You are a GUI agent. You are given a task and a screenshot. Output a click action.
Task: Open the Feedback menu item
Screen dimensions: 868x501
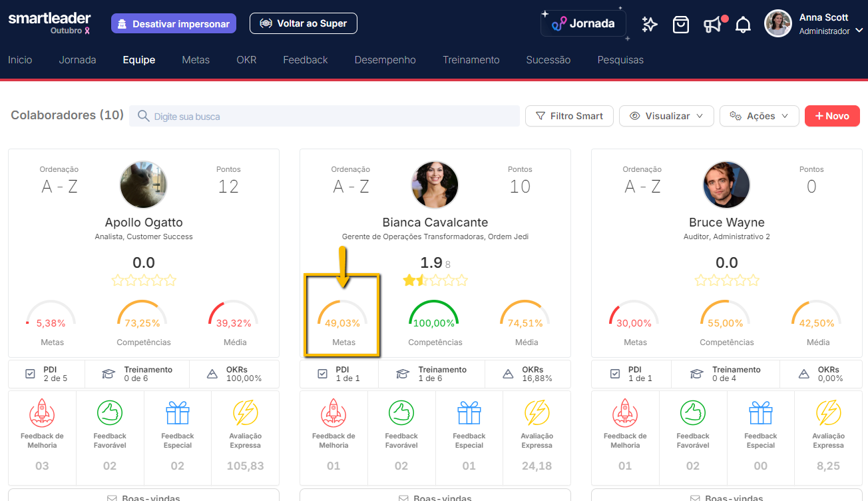coord(306,60)
